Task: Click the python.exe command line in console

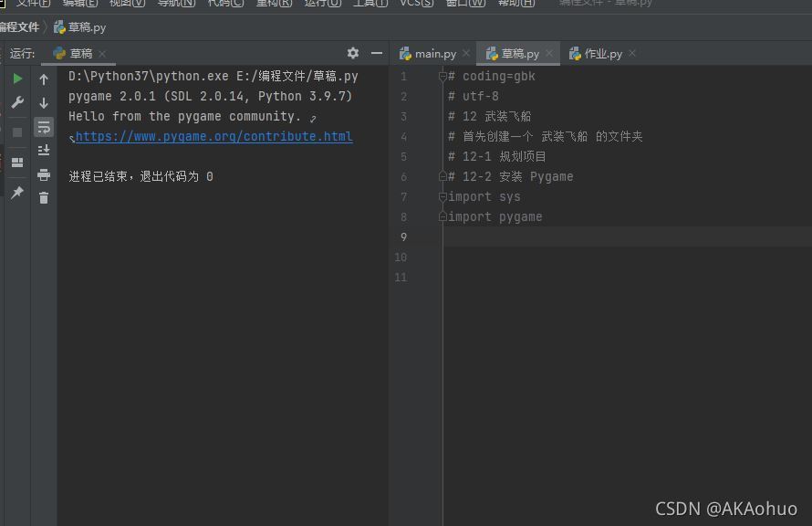Action: 213,76
